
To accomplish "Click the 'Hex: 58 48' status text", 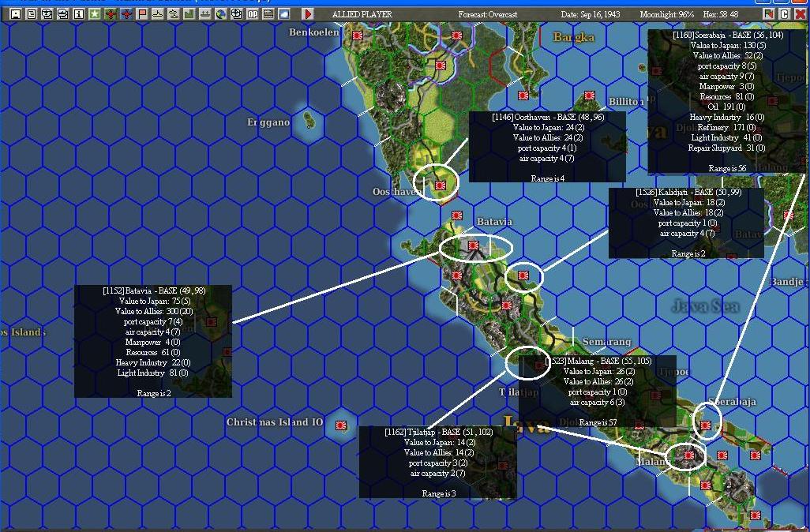I will coord(721,14).
